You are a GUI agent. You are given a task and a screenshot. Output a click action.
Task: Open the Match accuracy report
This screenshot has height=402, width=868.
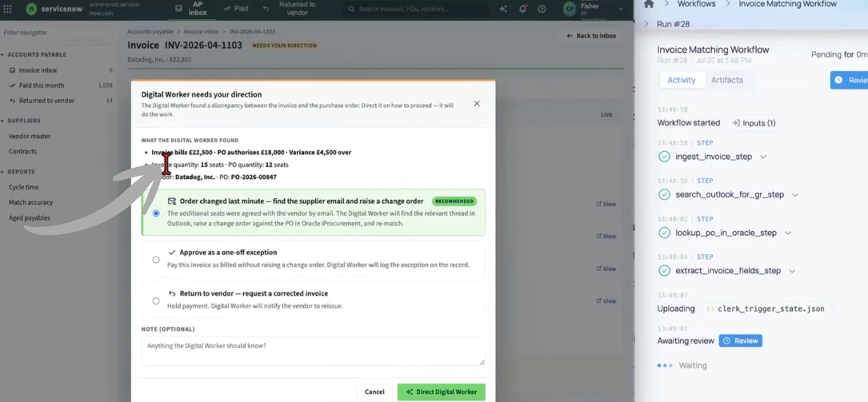[30, 202]
